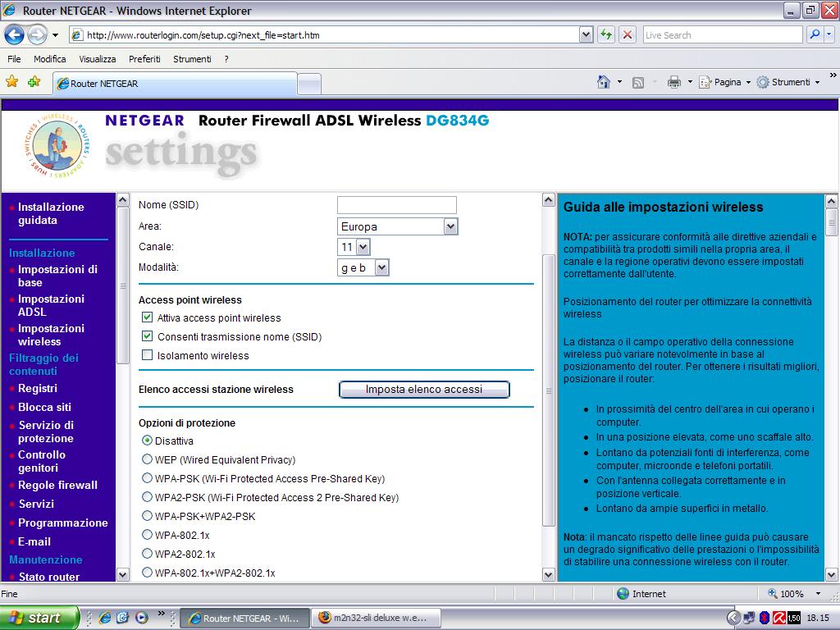The height and width of the screenshot is (630, 840).
Task: Go back using the browser Back arrow
Action: coord(14,35)
